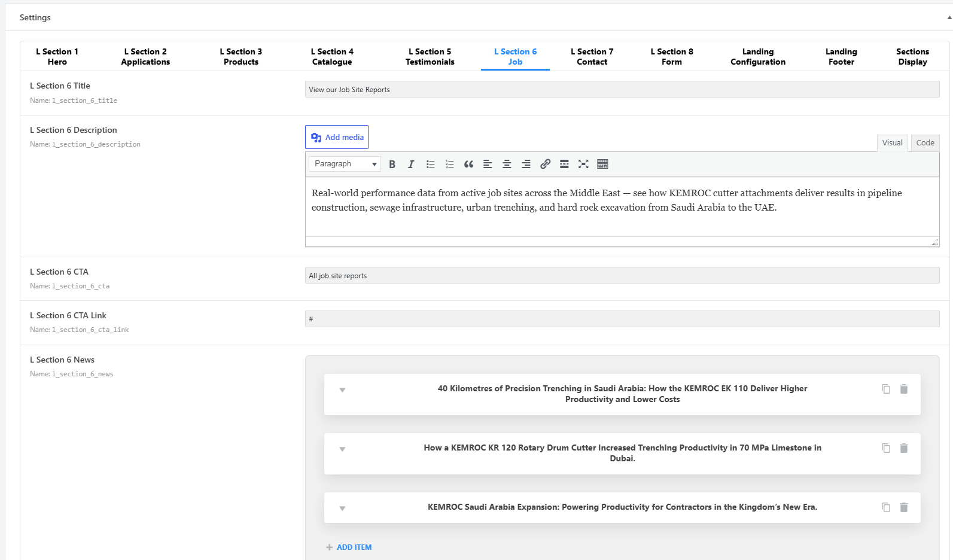Image resolution: width=953 pixels, height=560 pixels.
Task: Open the L Section 5 Testimonials tab
Action: (x=430, y=57)
